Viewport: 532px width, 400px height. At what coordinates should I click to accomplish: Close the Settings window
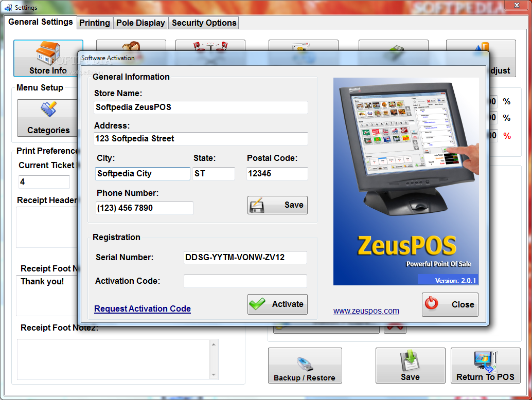517,5
